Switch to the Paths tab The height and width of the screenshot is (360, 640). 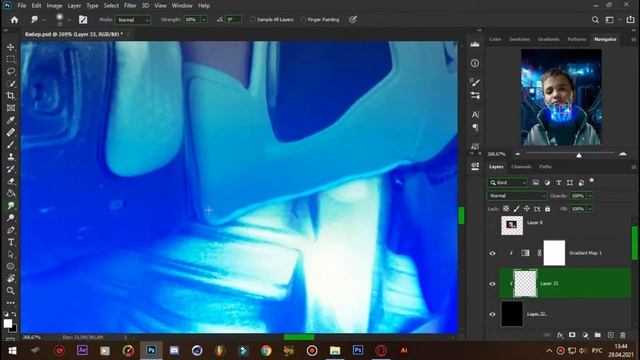(545, 167)
